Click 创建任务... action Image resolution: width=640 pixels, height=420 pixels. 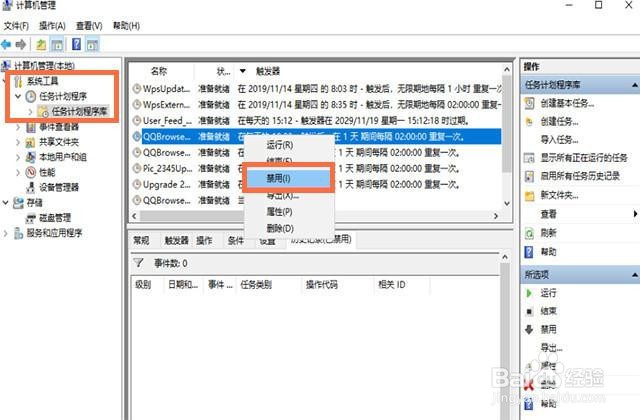(x=559, y=122)
